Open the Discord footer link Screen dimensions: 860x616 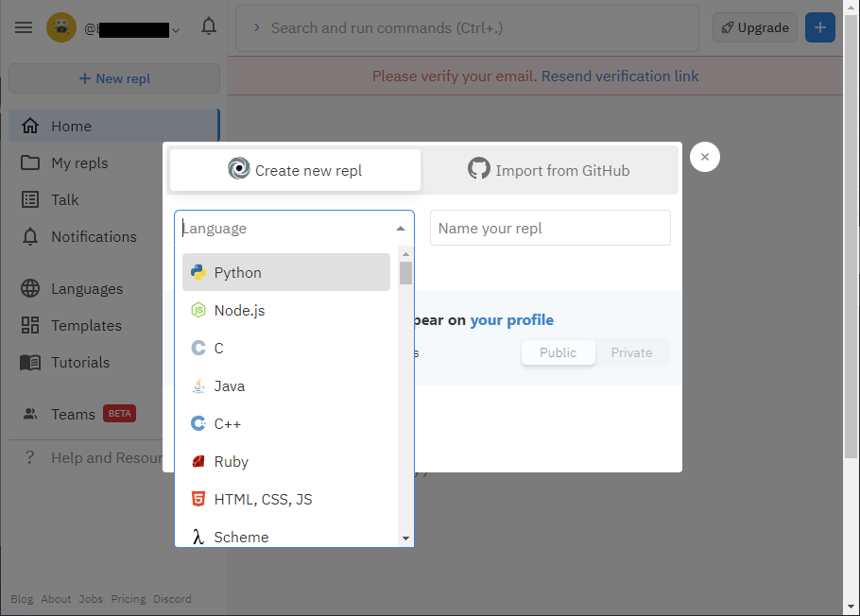(172, 598)
